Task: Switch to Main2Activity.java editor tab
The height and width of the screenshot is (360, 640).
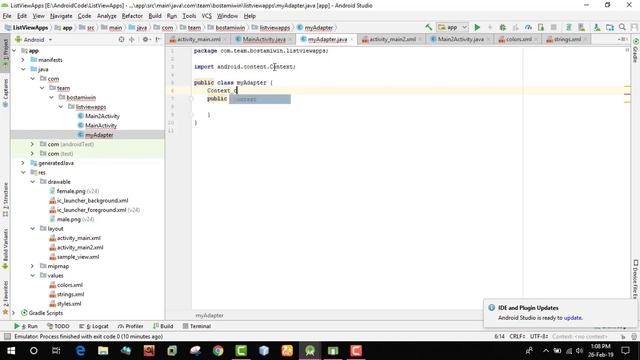Action: (460, 40)
